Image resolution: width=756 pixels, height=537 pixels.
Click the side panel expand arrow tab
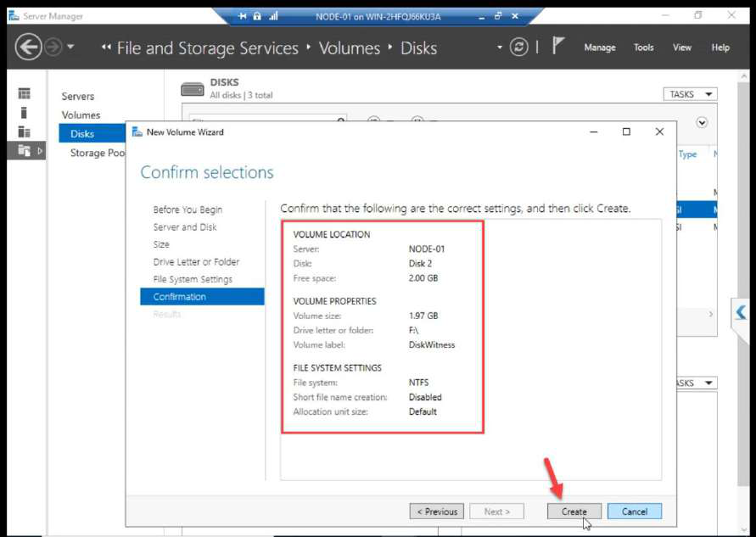click(741, 313)
